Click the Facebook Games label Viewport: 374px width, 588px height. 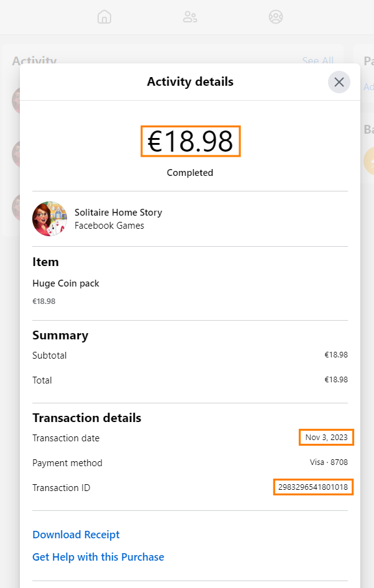(x=109, y=226)
